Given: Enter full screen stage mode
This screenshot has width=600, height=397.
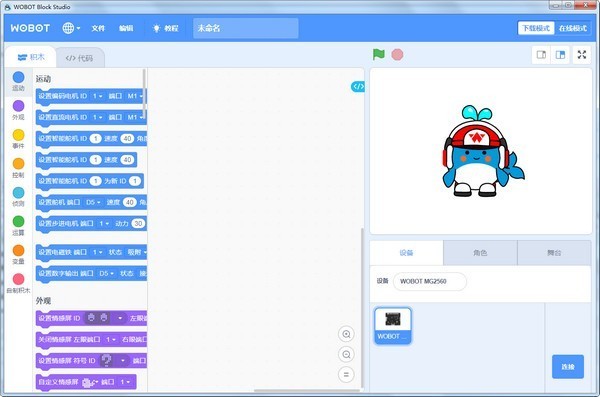Looking at the screenshot, I should 582,55.
